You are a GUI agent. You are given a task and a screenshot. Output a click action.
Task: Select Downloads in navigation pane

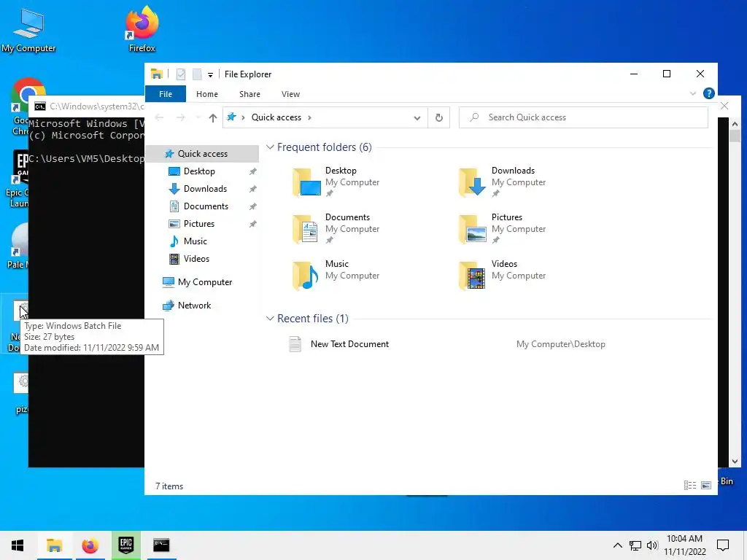[202, 189]
